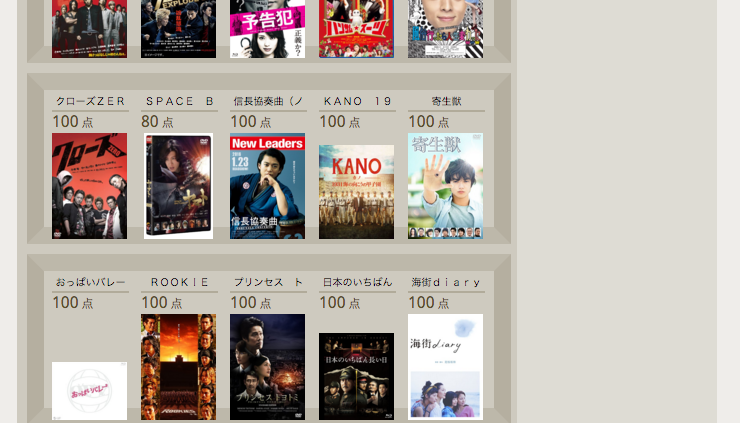Select the 100点 score under ROOKIE

tap(162, 303)
